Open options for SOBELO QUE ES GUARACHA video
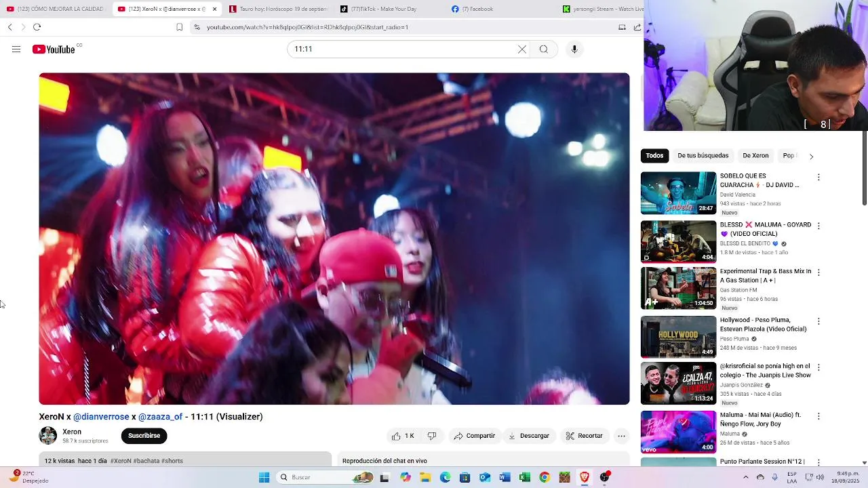 [818, 177]
